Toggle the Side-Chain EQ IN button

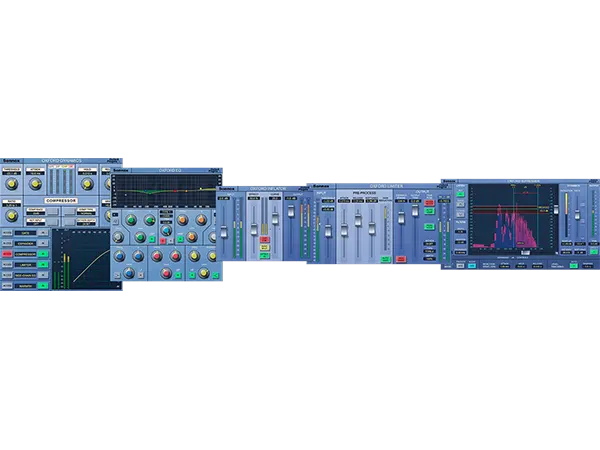tap(43, 275)
